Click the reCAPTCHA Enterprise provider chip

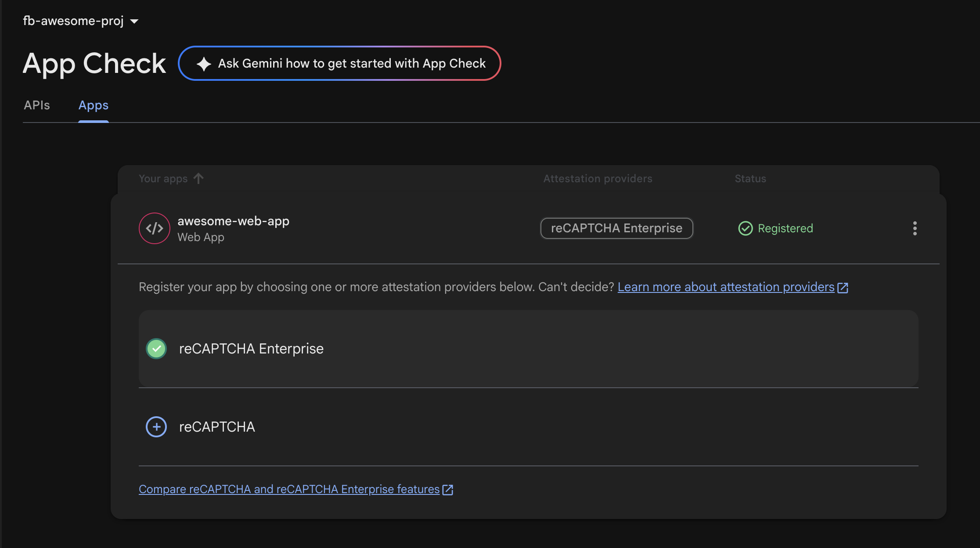[616, 228]
